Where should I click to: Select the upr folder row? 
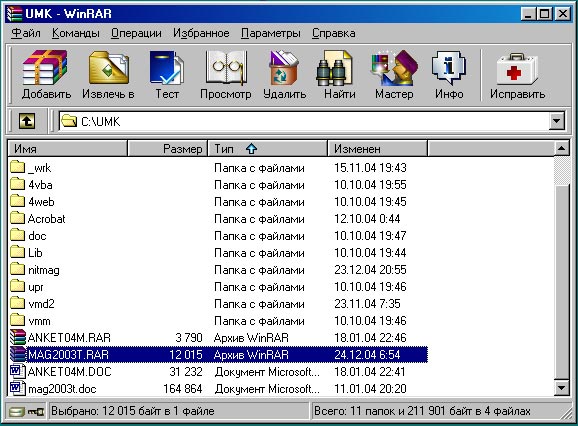click(x=218, y=286)
